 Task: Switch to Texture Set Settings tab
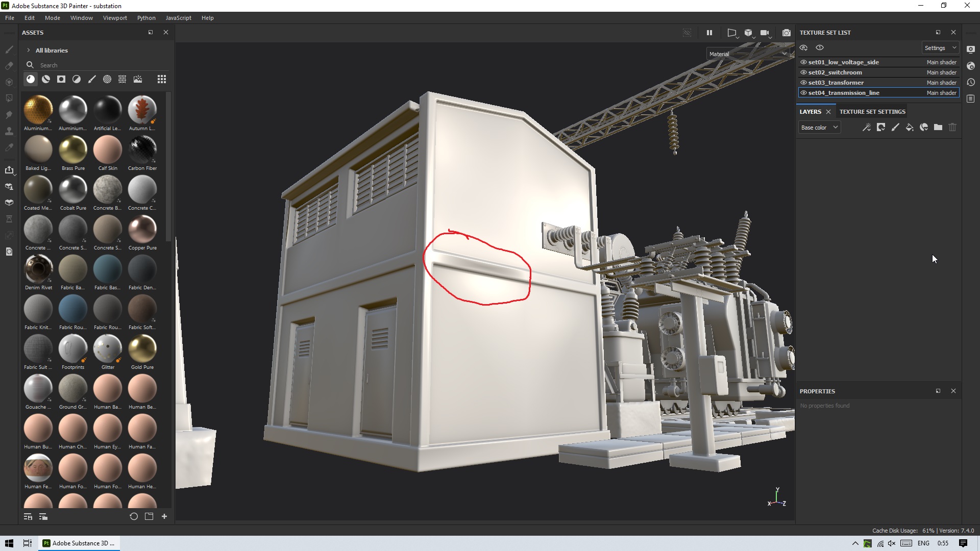(872, 112)
